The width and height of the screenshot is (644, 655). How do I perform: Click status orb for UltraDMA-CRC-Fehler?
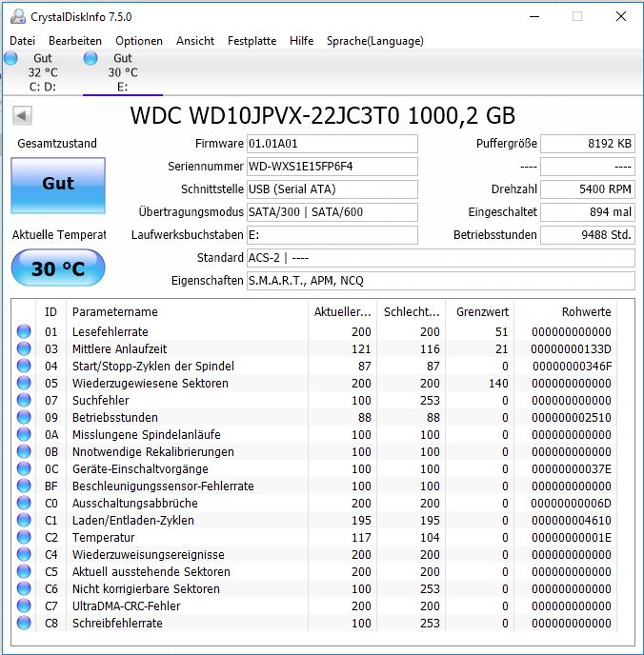24,605
